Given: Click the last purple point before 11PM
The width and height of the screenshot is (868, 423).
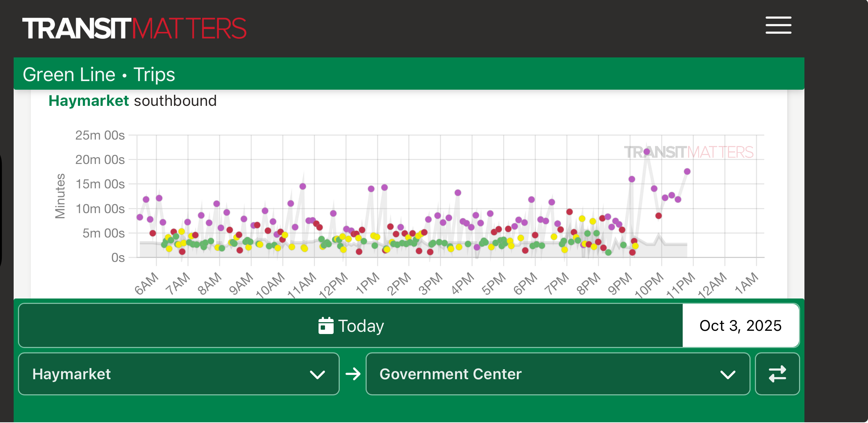Looking at the screenshot, I should pyautogui.click(x=687, y=171).
